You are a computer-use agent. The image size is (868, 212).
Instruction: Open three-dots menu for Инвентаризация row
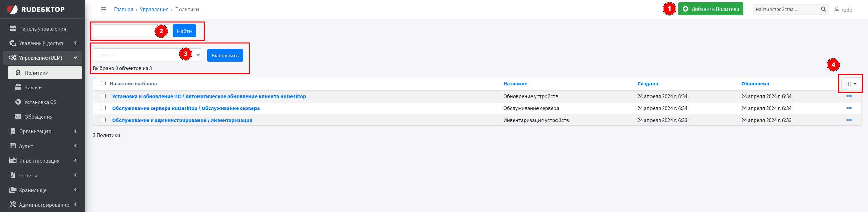click(x=849, y=120)
